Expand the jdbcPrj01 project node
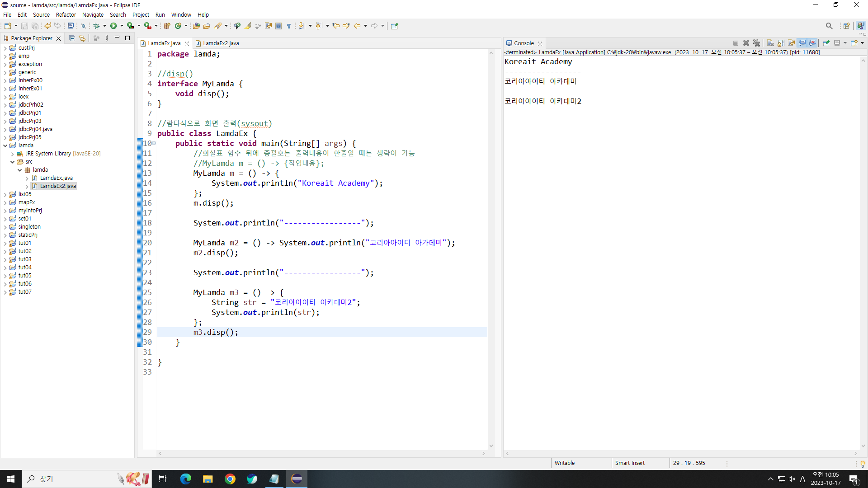Image resolution: width=868 pixels, height=488 pixels. (5, 113)
